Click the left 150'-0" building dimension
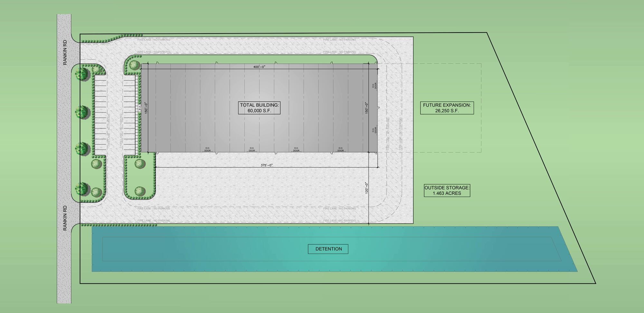 [146, 108]
